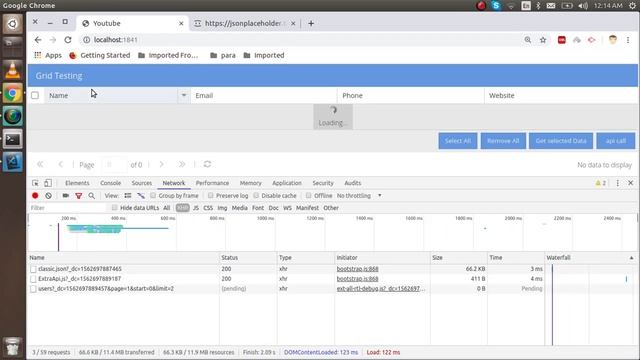The image size is (640, 360).
Task: Open system volume indicator
Action: click(x=583, y=5)
